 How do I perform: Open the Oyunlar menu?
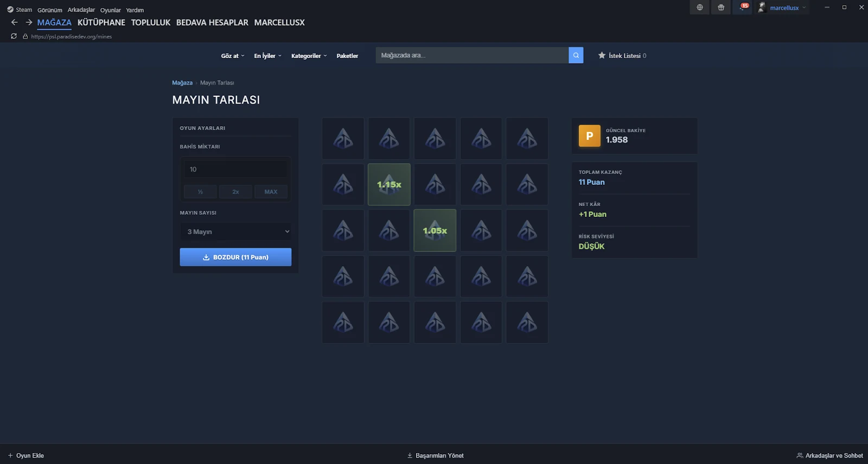(111, 10)
